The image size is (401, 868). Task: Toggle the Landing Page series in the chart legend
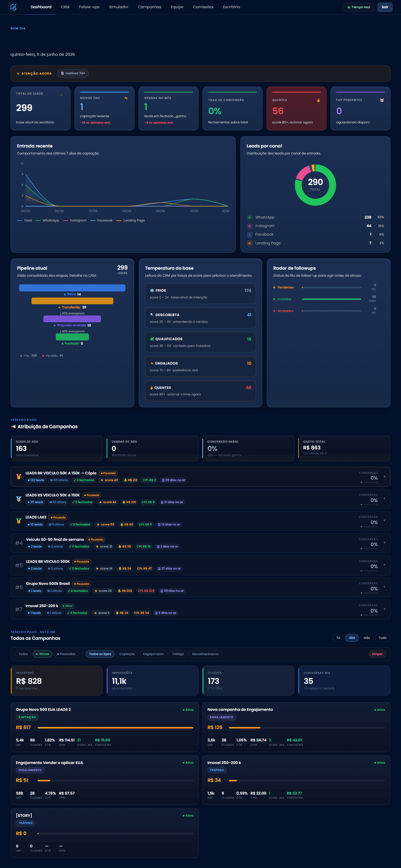point(131,220)
